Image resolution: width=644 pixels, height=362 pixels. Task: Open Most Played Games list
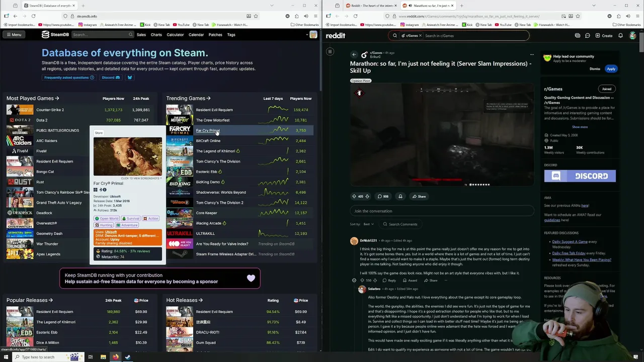pos(33,99)
